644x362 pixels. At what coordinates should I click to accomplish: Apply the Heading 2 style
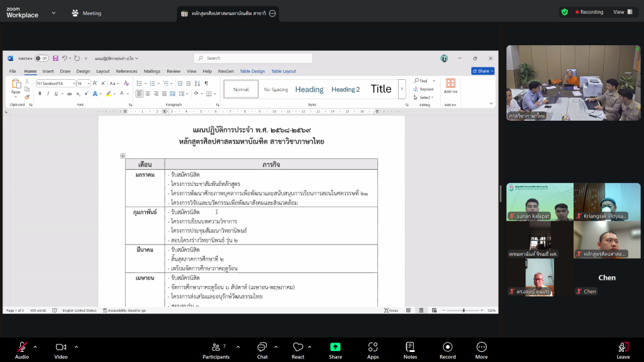[x=345, y=89]
